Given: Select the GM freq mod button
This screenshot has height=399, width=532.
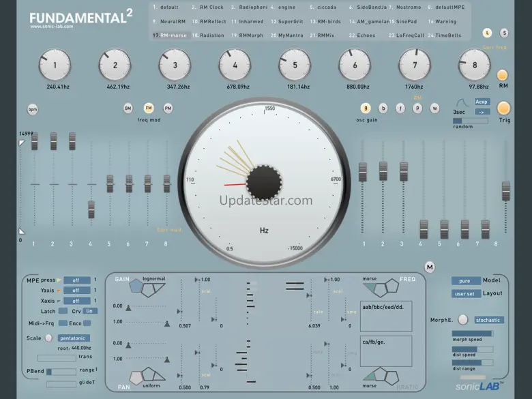Looking at the screenshot, I should tap(128, 108).
